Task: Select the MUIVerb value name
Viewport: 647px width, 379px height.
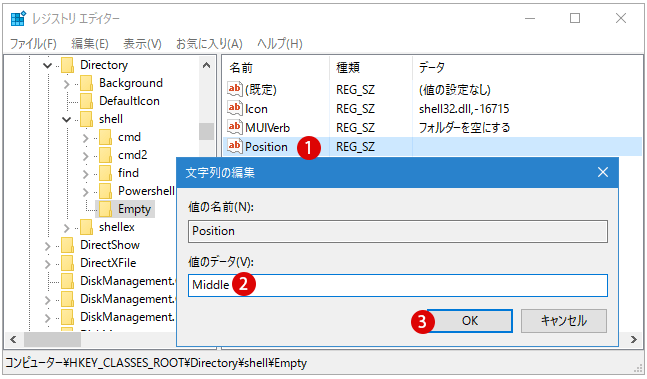Action: (x=267, y=127)
